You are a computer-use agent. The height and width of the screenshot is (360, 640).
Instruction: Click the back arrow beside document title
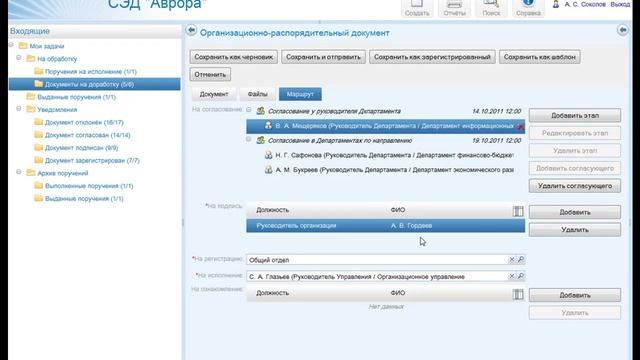coord(191,30)
